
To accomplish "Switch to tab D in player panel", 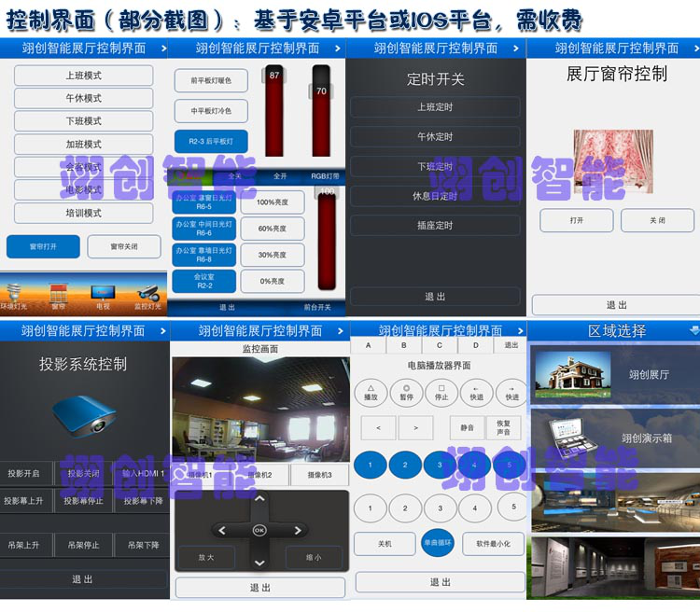I will click(x=475, y=345).
